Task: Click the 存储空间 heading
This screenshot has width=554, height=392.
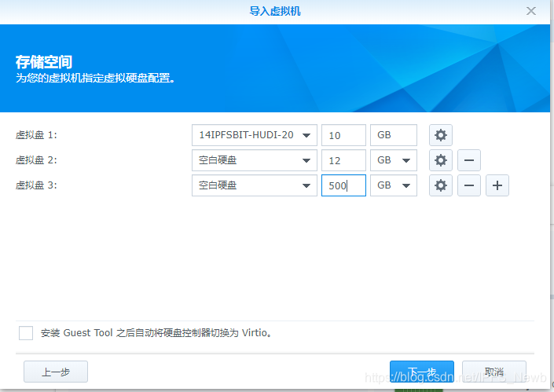Action: click(44, 62)
